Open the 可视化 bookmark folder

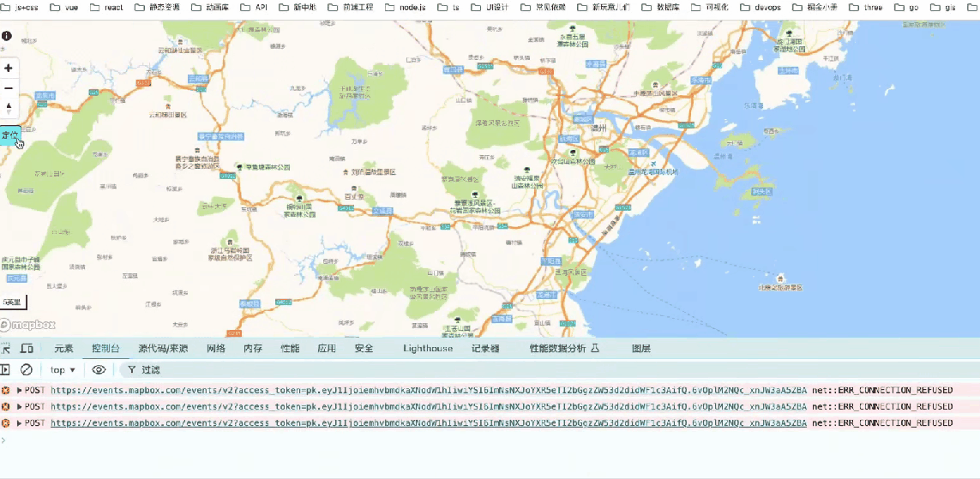coord(709,8)
